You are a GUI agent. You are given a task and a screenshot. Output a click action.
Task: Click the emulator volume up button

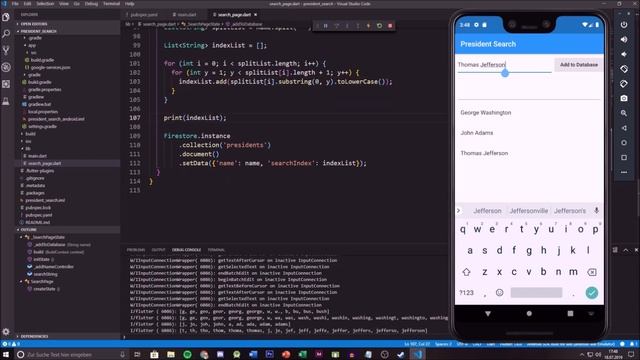[x=624, y=39]
